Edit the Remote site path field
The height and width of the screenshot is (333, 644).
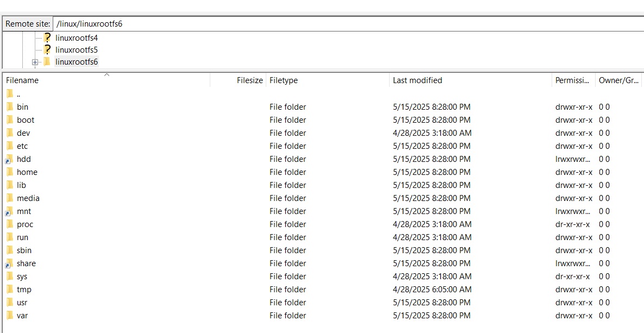348,24
